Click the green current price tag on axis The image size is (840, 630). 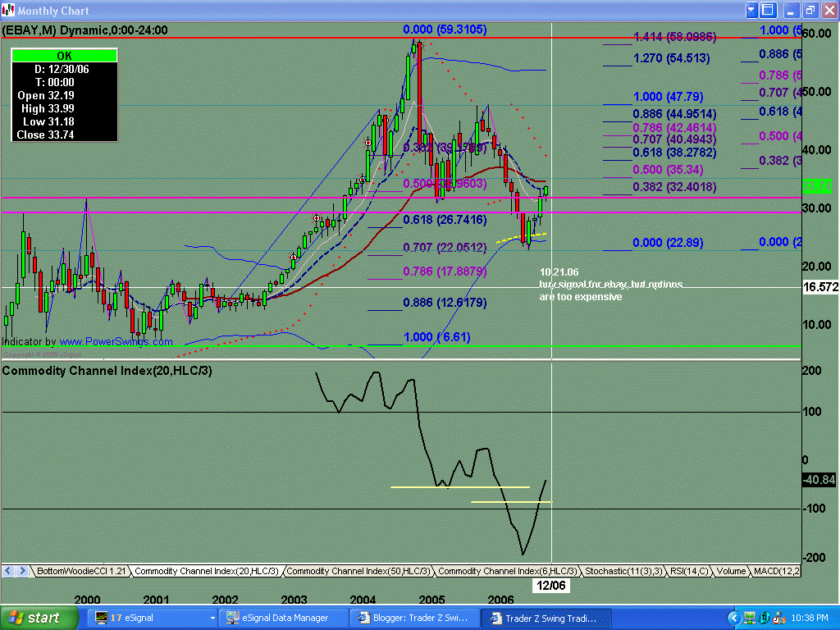click(817, 186)
